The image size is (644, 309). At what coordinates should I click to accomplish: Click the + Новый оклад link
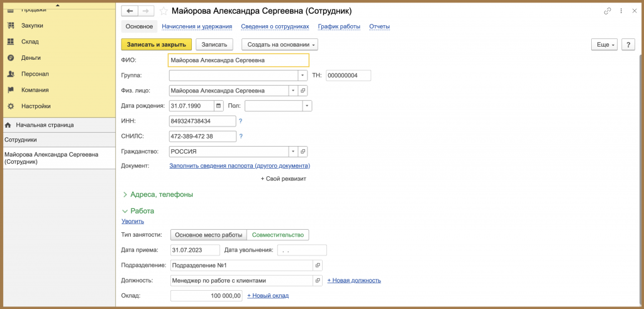[268, 296]
